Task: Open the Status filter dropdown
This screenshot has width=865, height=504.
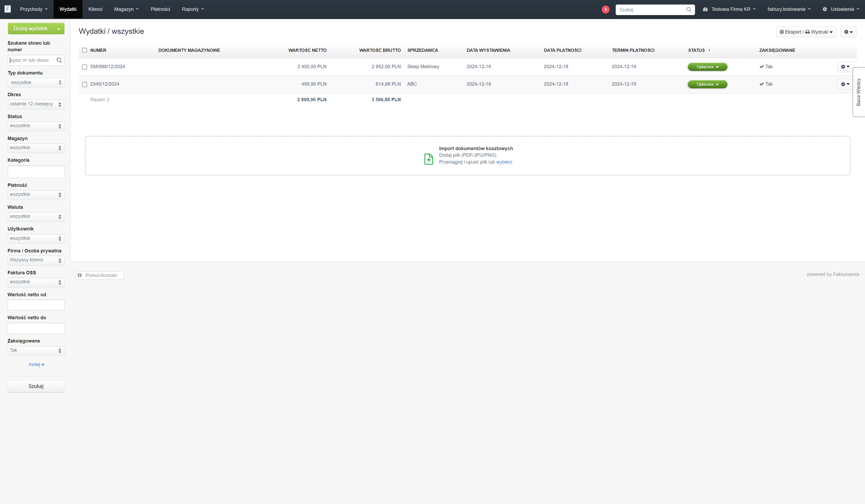Action: pyautogui.click(x=36, y=126)
